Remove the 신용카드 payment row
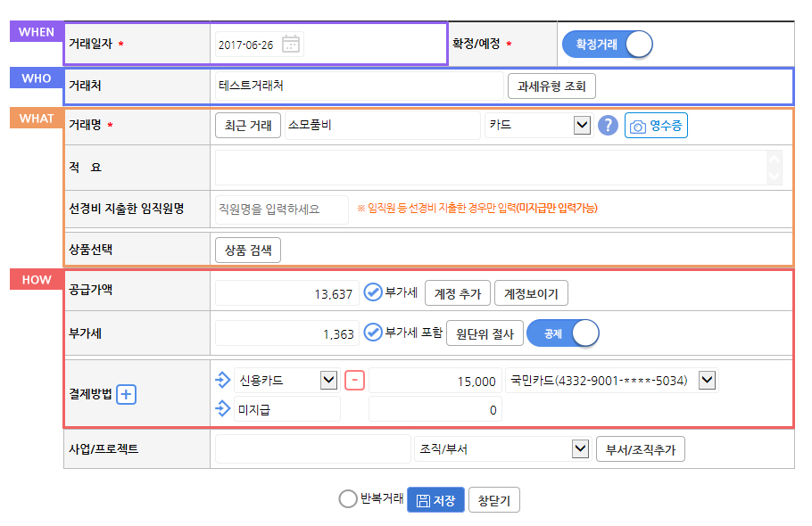 tap(355, 380)
